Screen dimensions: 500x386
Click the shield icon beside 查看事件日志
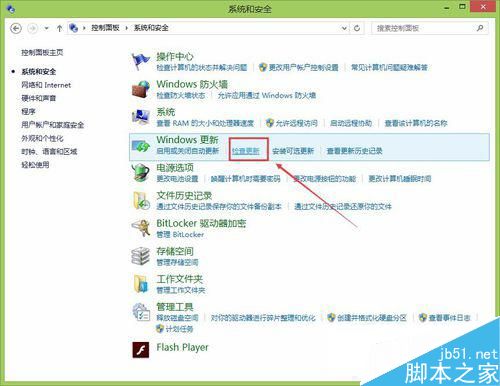tap(423, 317)
